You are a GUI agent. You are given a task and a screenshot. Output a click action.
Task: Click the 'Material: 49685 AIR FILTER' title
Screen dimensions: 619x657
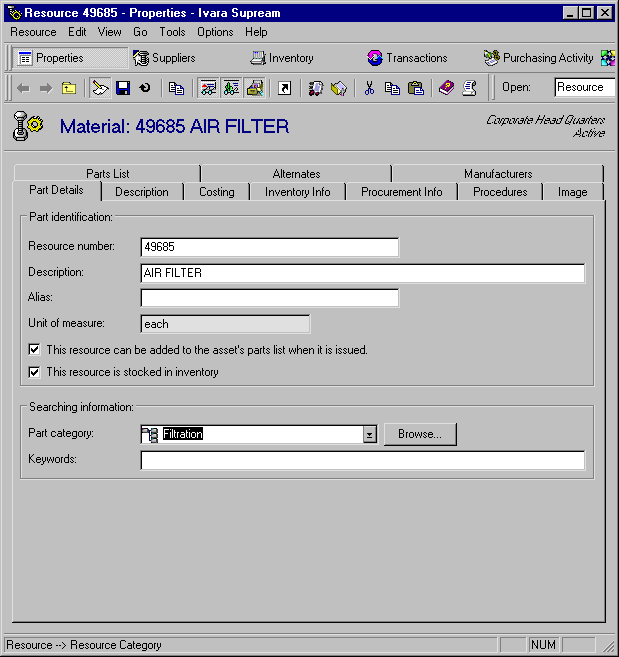(x=174, y=126)
